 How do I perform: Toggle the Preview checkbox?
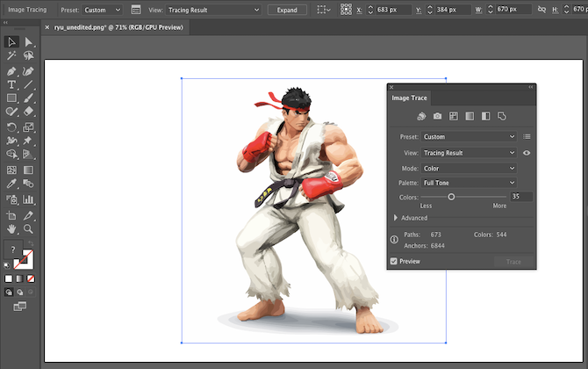[394, 261]
